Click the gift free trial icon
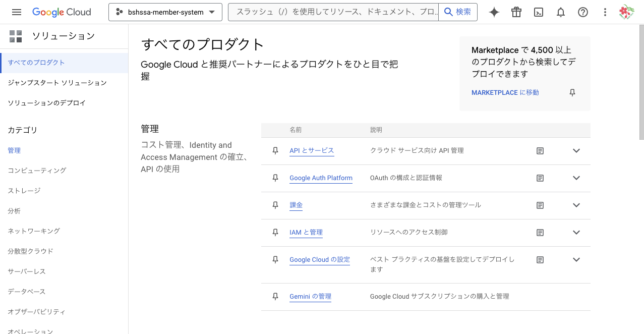The height and width of the screenshot is (334, 644). pyautogui.click(x=516, y=12)
